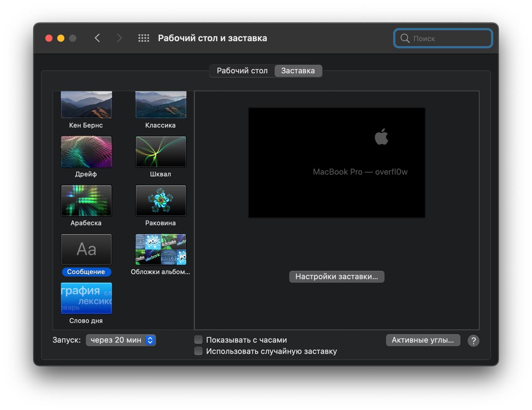Focus the Поиск search field
The height and width of the screenshot is (410, 532).
coord(443,38)
